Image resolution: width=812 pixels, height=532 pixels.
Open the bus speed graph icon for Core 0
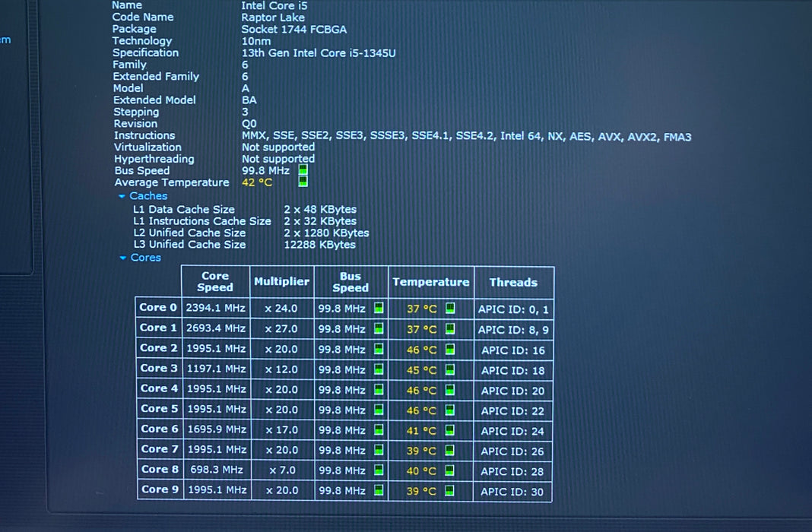(379, 308)
